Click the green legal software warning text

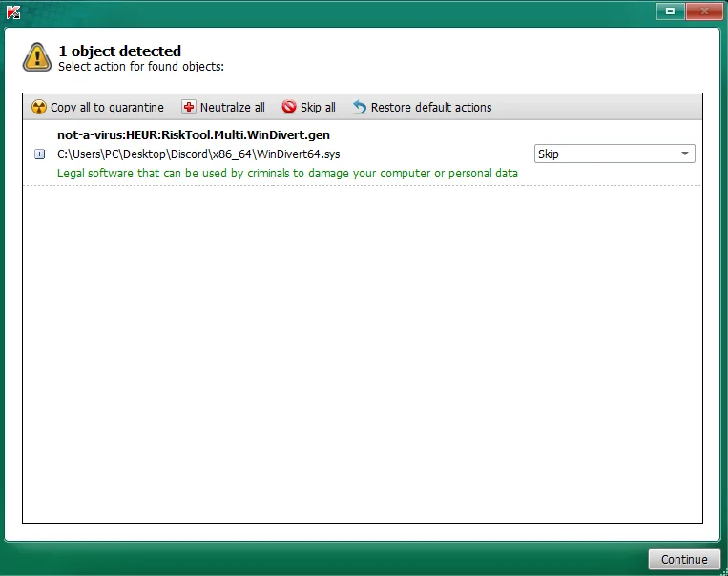(x=287, y=174)
